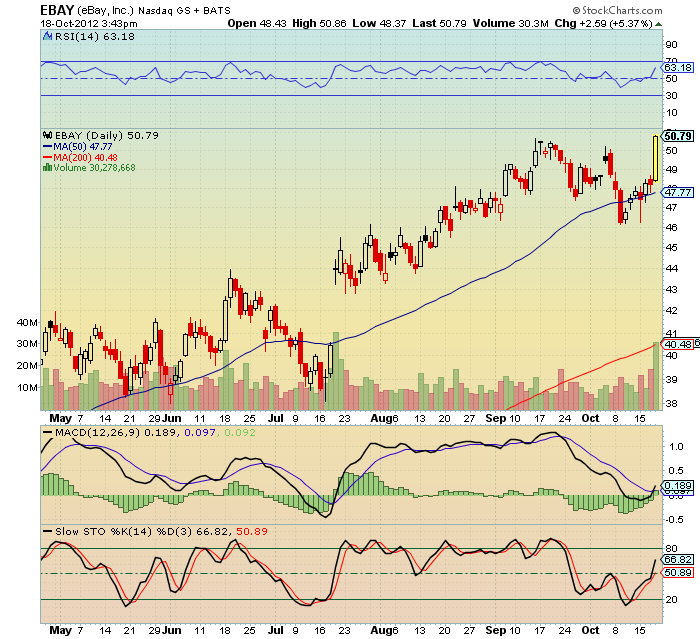700x639 pixels.
Task: Click the MACD(12,26,9) indicator label
Action: [97, 432]
